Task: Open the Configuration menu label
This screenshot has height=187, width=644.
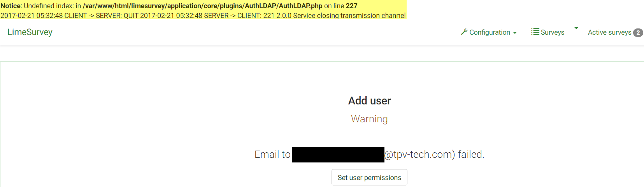Action: pyautogui.click(x=490, y=32)
